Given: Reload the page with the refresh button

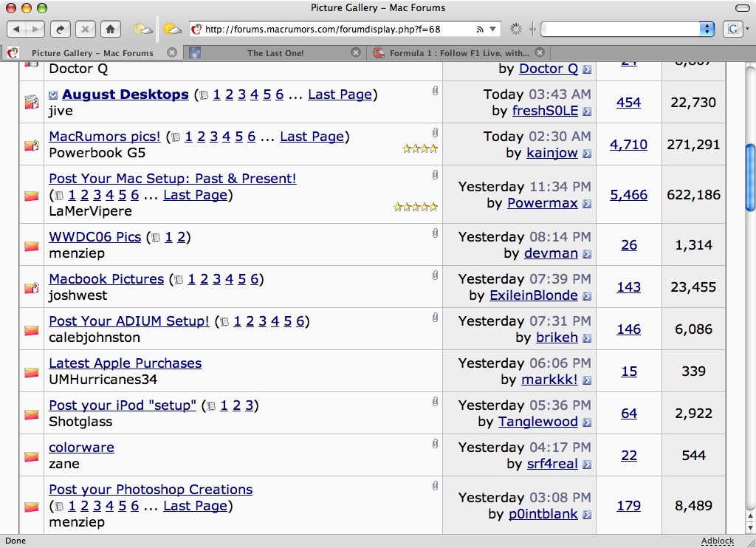Looking at the screenshot, I should [60, 29].
